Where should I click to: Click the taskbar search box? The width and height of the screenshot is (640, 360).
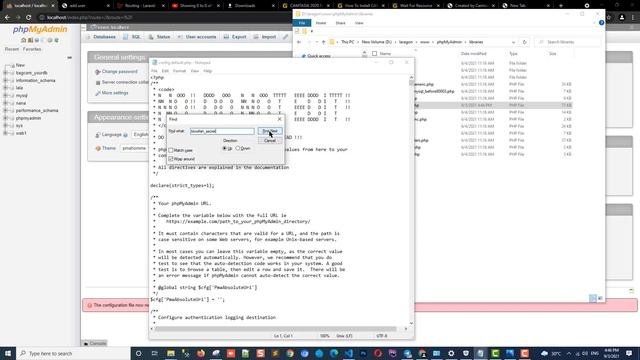73,353
